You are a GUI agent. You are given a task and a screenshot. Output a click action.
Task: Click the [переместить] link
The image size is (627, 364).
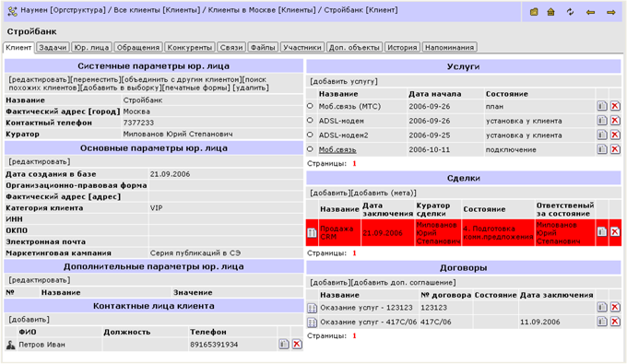96,79
